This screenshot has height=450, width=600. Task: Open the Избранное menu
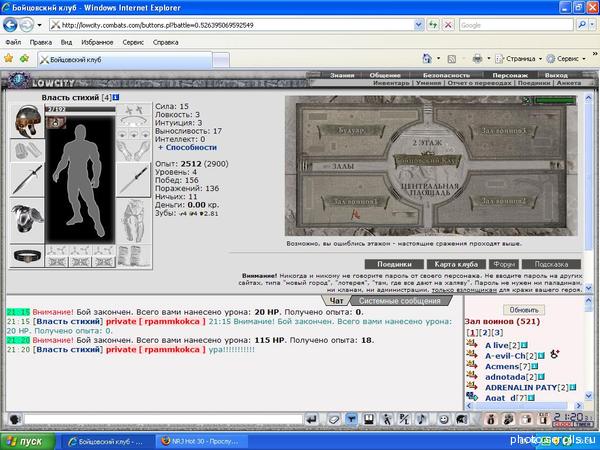pos(97,42)
